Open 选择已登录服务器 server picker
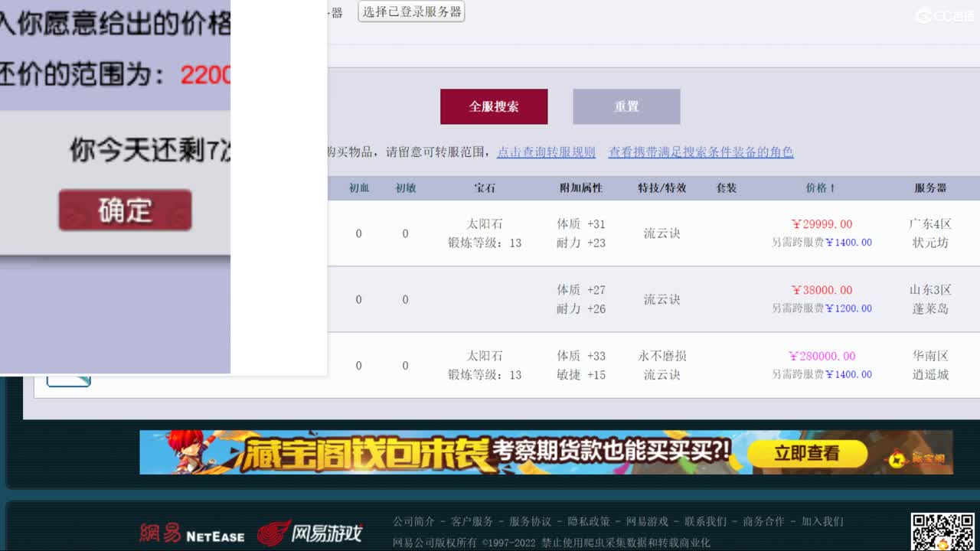The height and width of the screenshot is (551, 980). 411,12
